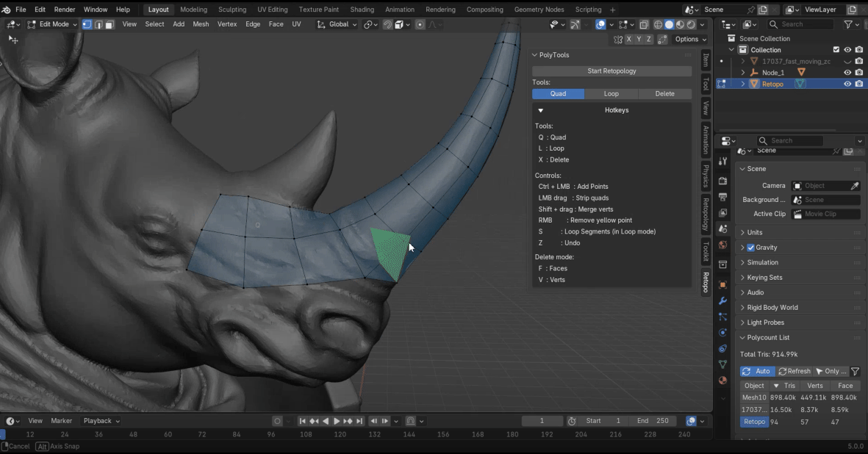Viewport: 868px width, 454px height.
Task: Uncheck the Gravity checkbox
Action: [750, 248]
